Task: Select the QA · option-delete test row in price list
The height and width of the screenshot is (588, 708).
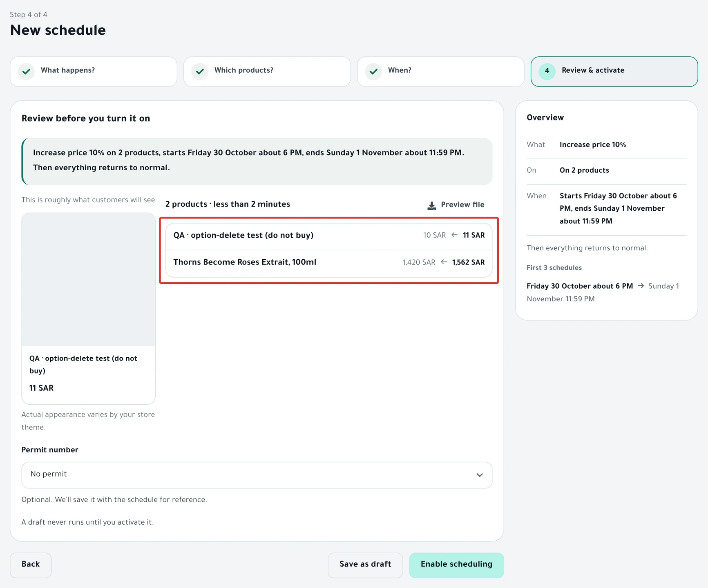Action: (x=329, y=236)
